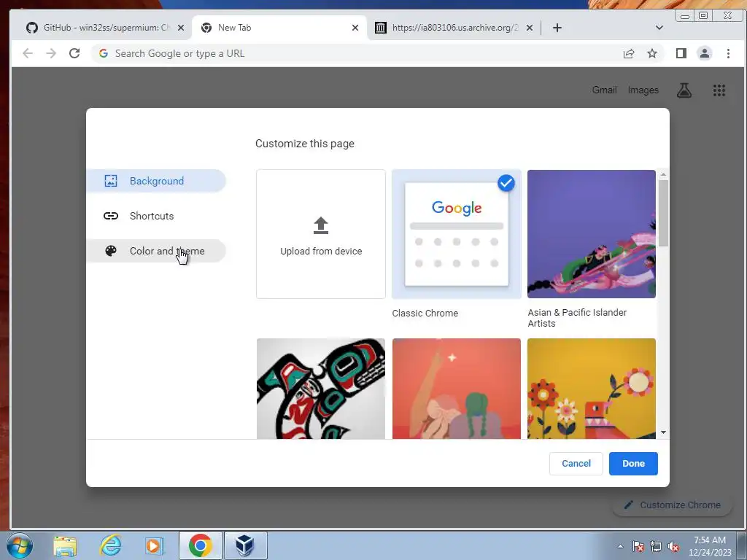Screen dimensions: 747x560
Task: Click the network tray icon
Action: [x=656, y=546]
